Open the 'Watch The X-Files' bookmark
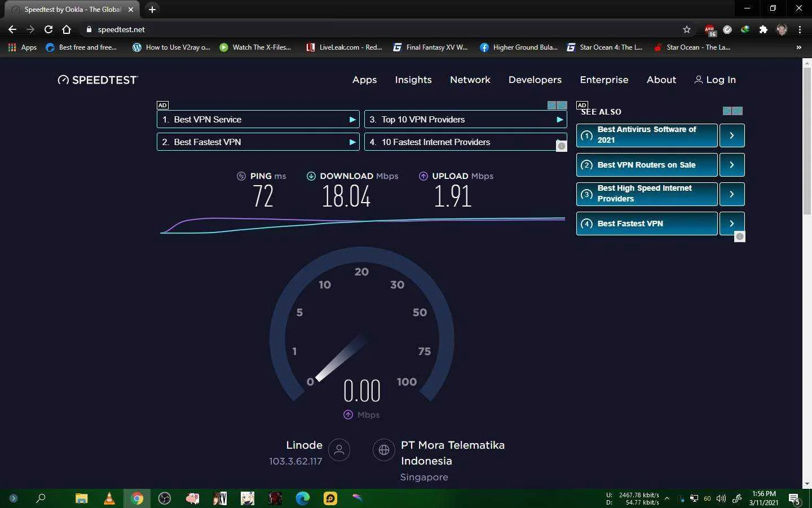 [x=255, y=47]
